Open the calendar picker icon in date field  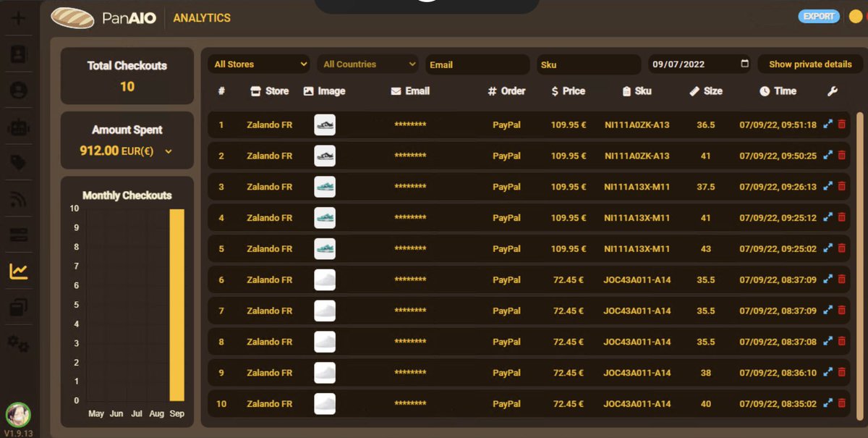coord(745,64)
